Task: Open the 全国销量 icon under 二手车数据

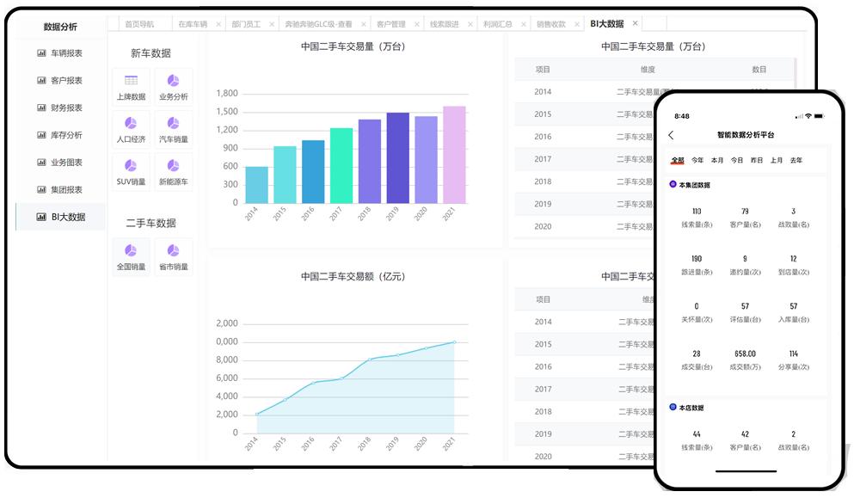Action: pyautogui.click(x=130, y=255)
